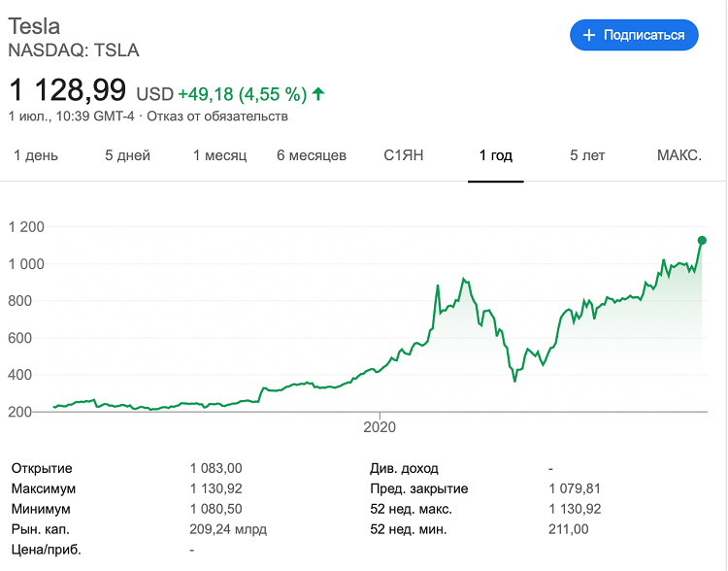Switch chart to 5 лет
The width and height of the screenshot is (728, 571).
pyautogui.click(x=587, y=155)
